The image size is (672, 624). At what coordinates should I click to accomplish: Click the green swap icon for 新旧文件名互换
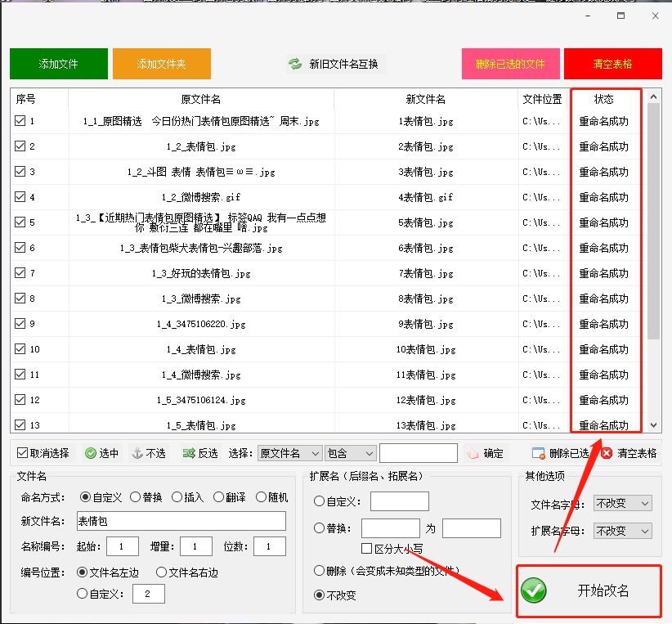(x=293, y=63)
